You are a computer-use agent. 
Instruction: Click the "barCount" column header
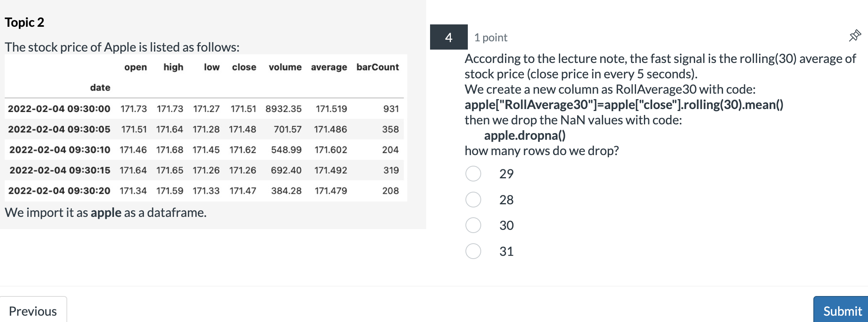pos(377,67)
